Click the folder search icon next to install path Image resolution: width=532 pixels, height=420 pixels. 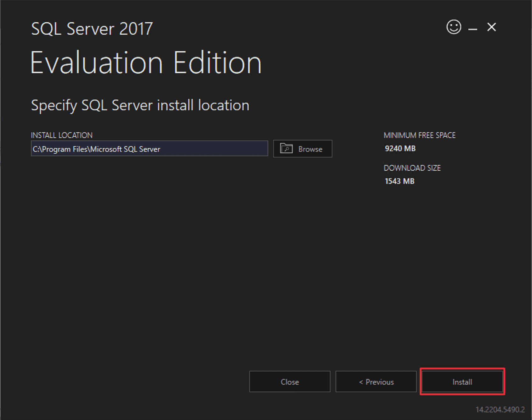(x=287, y=149)
